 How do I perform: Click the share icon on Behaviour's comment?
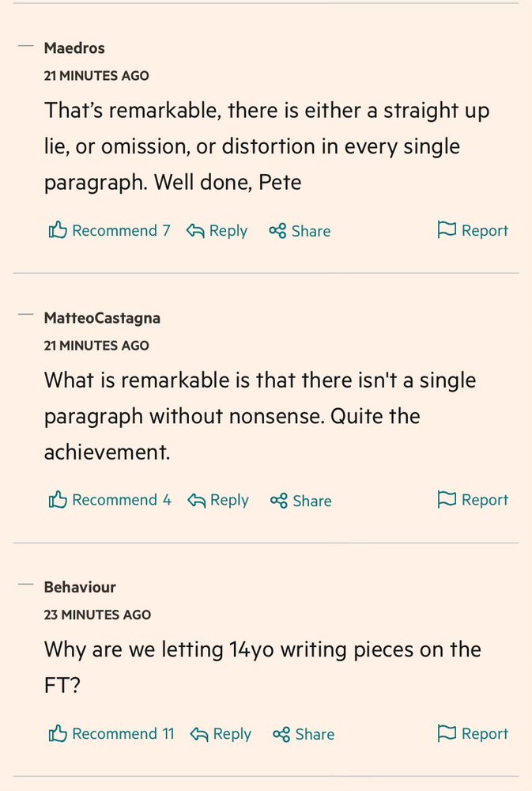[x=281, y=733]
